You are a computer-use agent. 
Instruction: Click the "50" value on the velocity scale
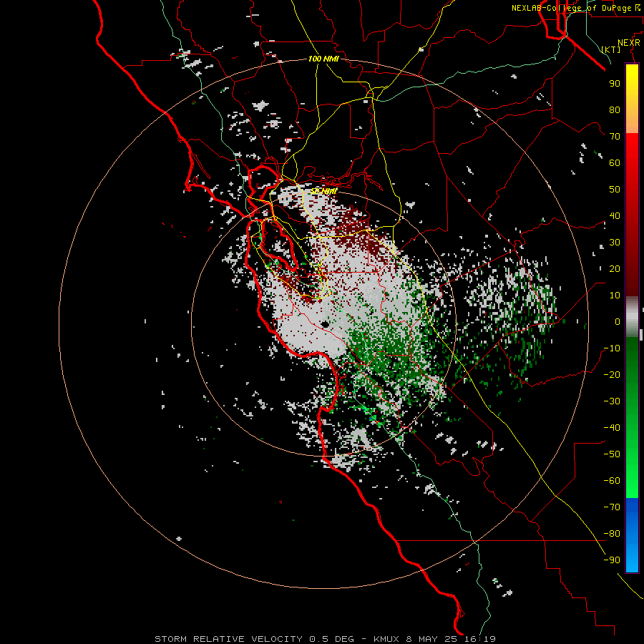pyautogui.click(x=615, y=190)
